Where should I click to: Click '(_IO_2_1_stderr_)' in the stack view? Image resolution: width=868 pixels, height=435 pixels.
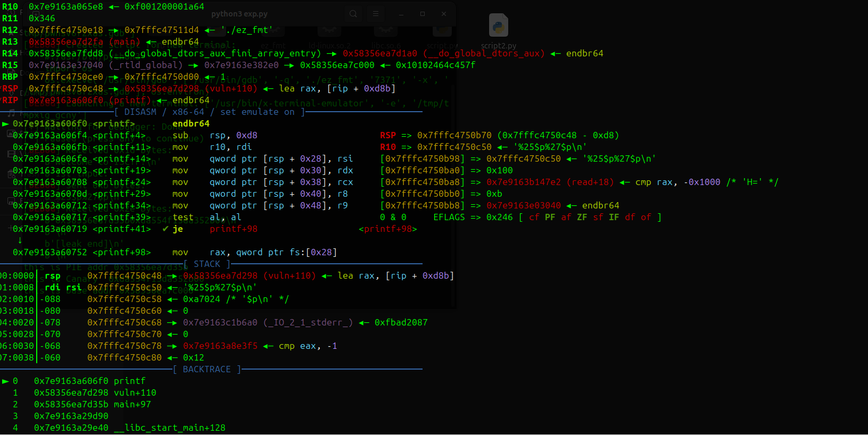308,322
